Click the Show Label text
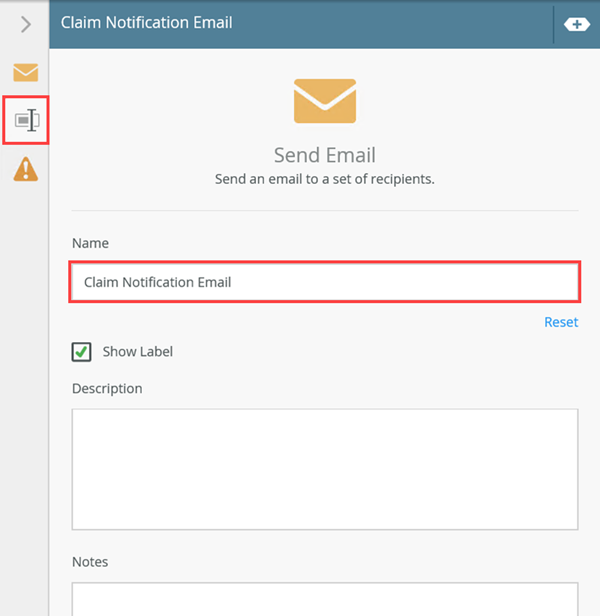Image resolution: width=600 pixels, height=616 pixels. 138,352
